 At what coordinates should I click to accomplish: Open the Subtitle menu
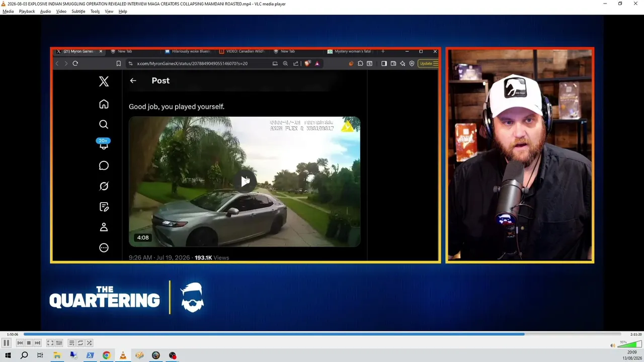tap(78, 11)
